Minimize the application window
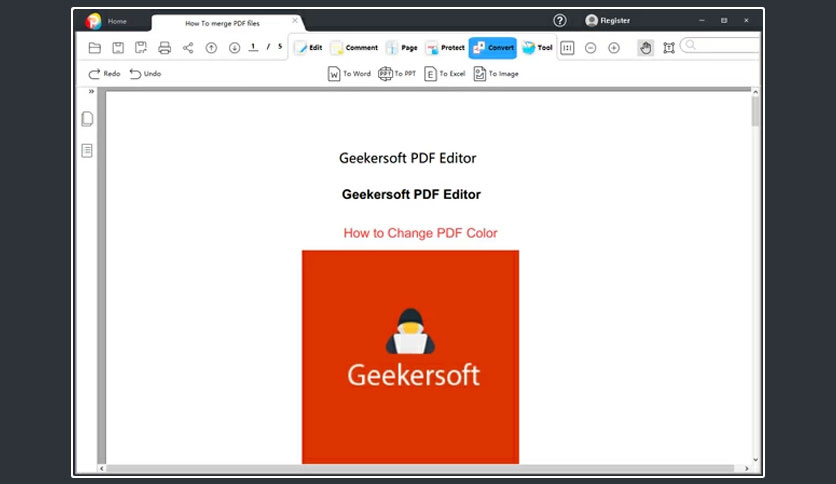This screenshot has height=484, width=836. coord(702,20)
